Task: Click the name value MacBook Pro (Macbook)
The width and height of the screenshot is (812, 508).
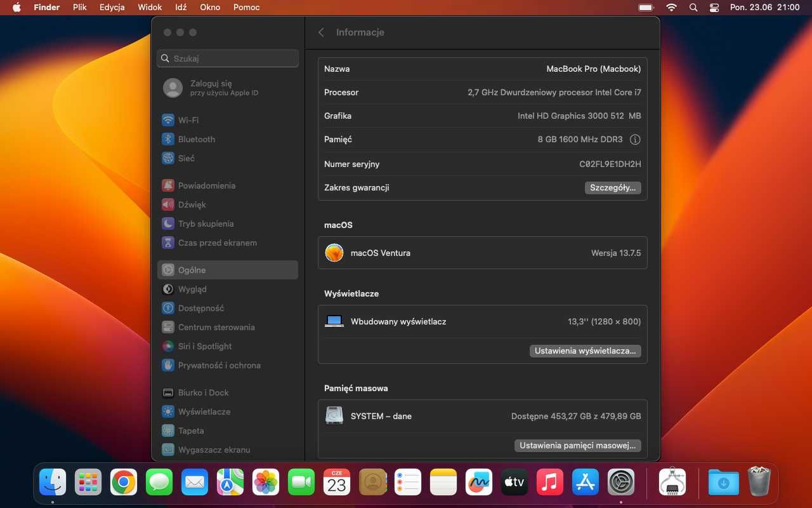Action: [x=594, y=69]
